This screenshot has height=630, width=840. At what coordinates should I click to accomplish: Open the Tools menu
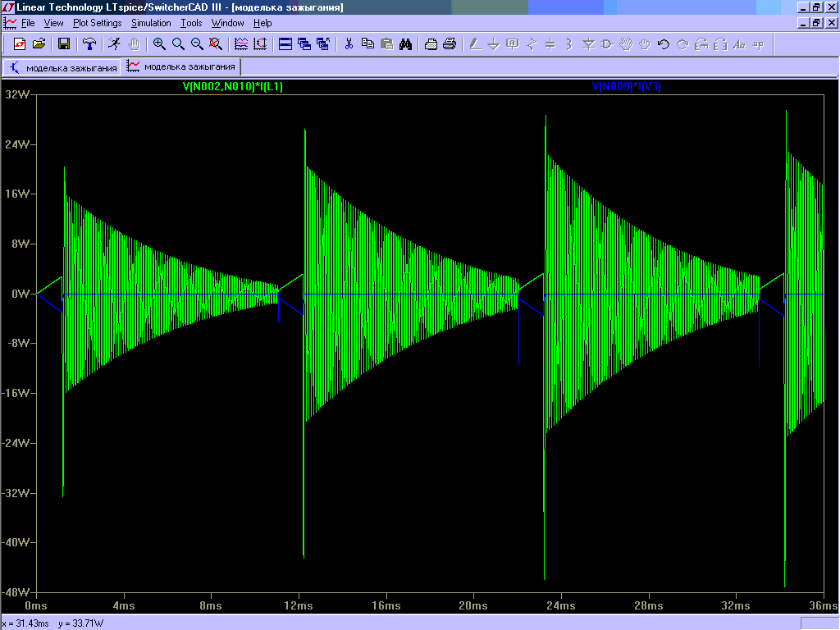click(x=191, y=23)
